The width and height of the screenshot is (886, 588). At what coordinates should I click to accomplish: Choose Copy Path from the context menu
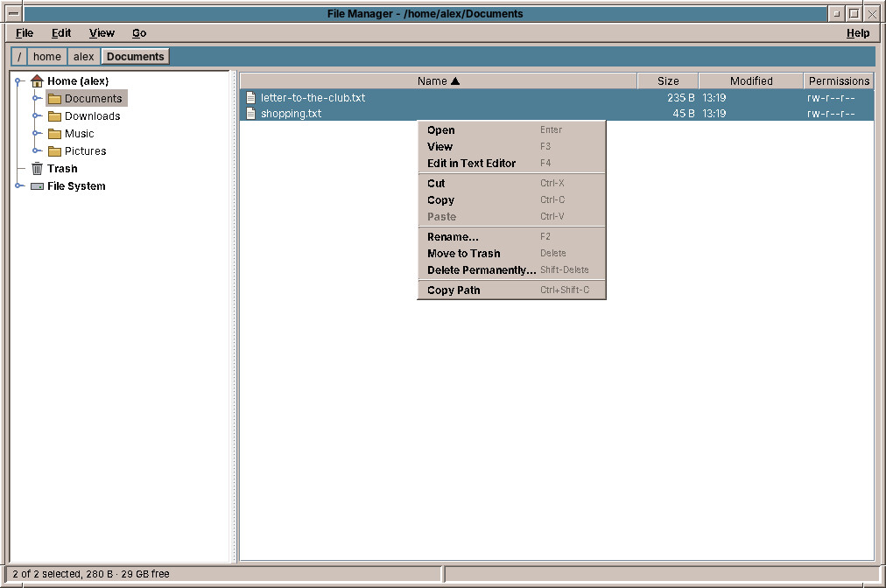tap(511, 290)
